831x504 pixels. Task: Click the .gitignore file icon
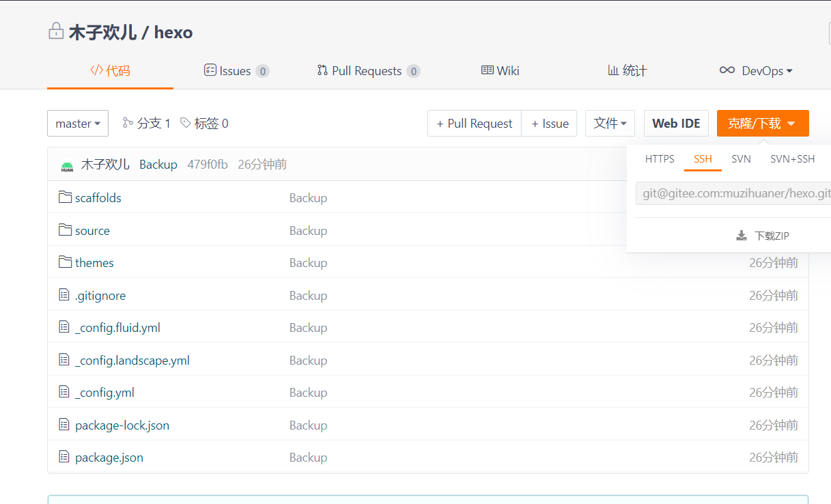tap(64, 295)
